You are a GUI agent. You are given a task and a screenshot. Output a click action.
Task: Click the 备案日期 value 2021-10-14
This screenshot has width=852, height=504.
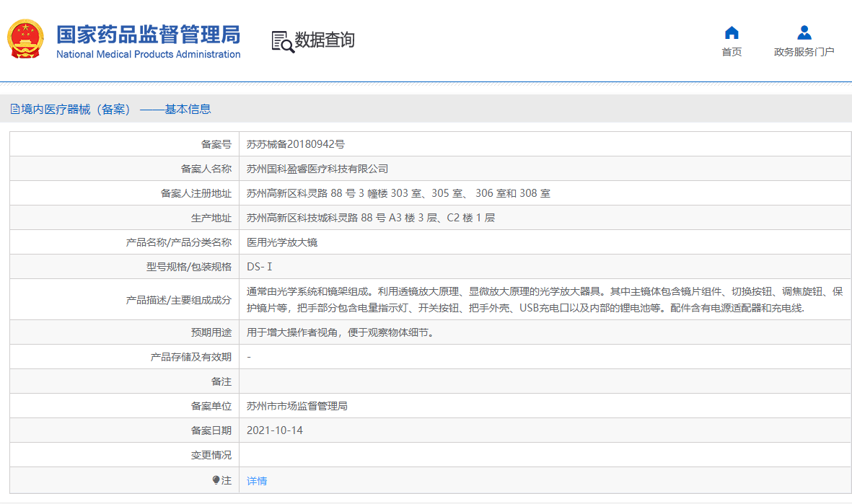click(275, 430)
